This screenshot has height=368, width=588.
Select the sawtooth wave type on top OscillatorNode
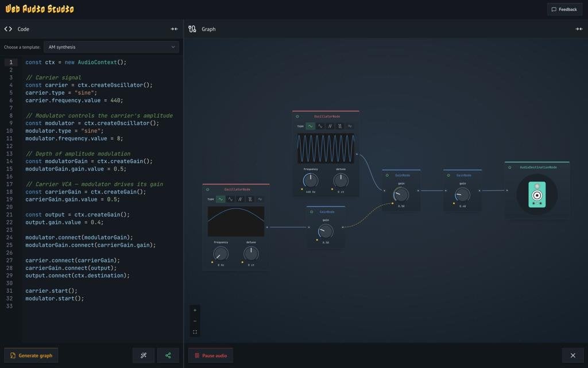click(330, 126)
